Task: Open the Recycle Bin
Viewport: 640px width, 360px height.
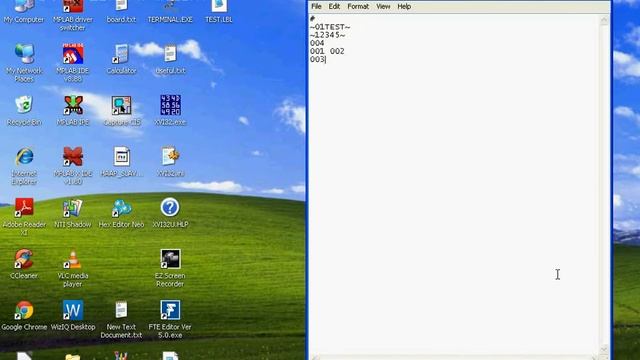Action: click(24, 111)
